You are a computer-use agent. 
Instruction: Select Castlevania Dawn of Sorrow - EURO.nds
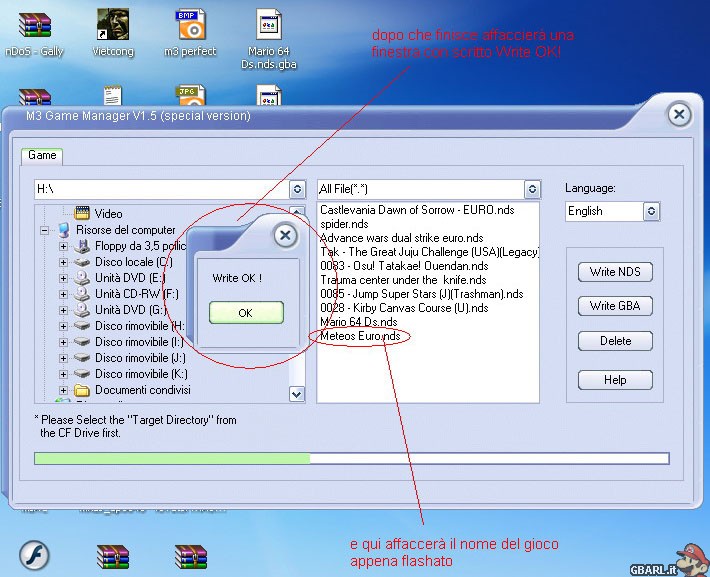click(417, 210)
